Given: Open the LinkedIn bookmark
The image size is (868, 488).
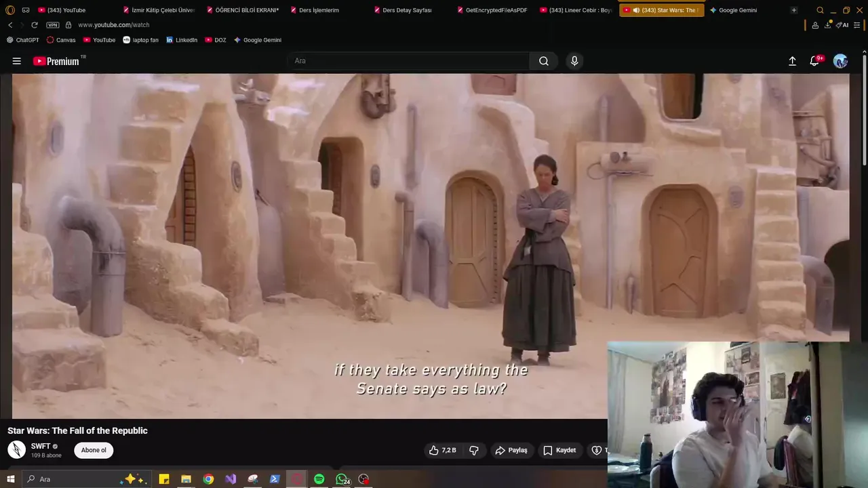Looking at the screenshot, I should [182, 40].
